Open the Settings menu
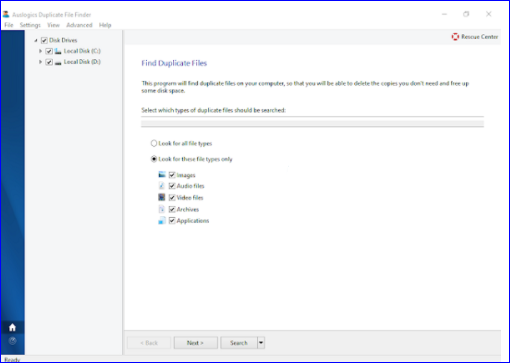The height and width of the screenshot is (363, 510). click(30, 25)
